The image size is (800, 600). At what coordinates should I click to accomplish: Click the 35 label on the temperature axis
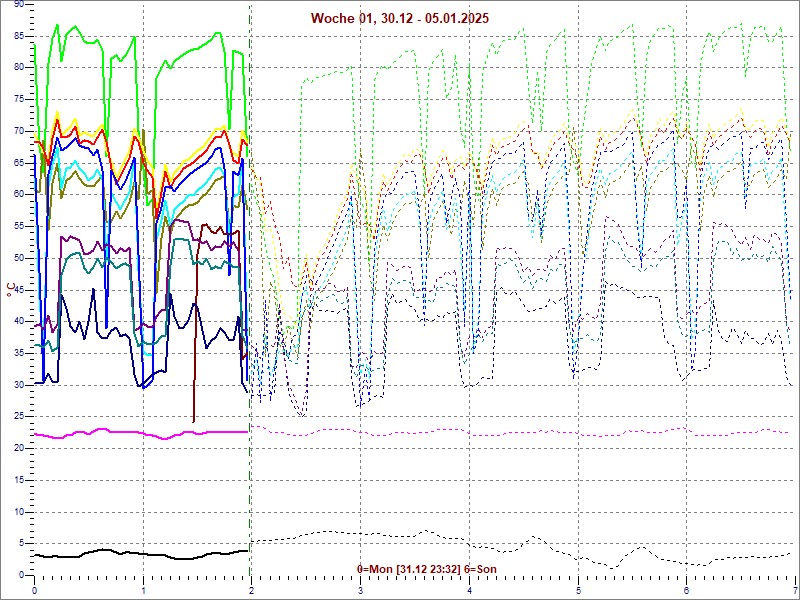click(x=18, y=353)
